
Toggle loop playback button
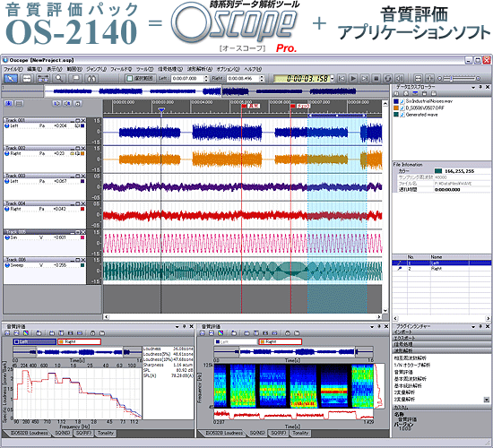click(x=387, y=78)
